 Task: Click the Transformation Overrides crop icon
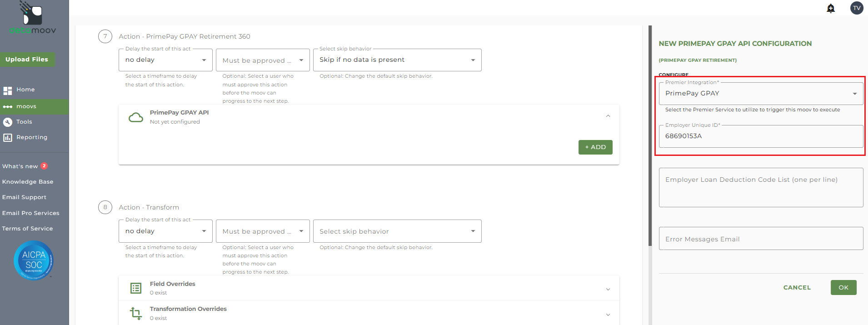point(136,313)
